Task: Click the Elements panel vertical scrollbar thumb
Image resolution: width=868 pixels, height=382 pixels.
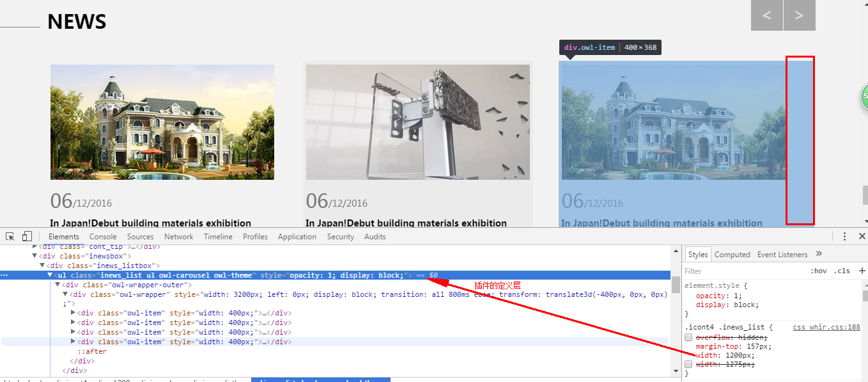Action: (x=676, y=285)
